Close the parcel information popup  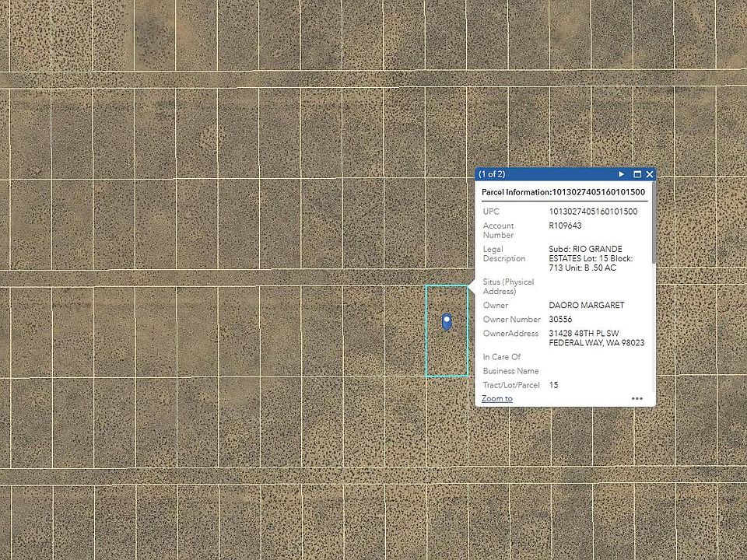[649, 174]
